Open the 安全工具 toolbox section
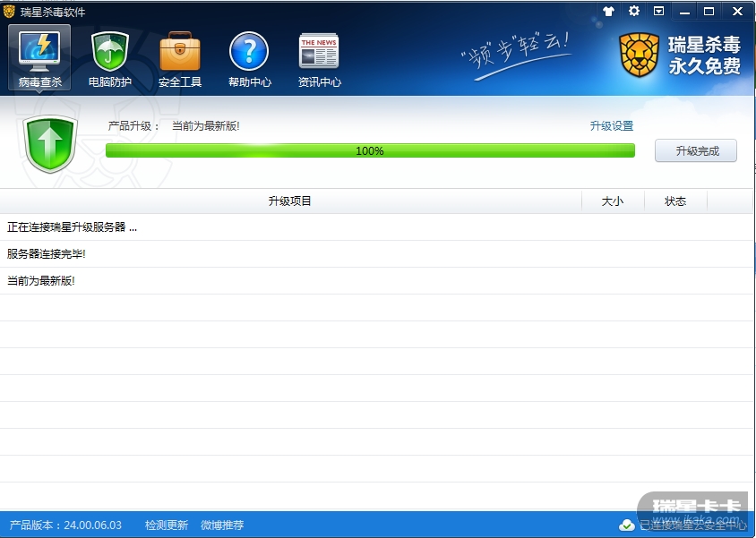The image size is (756, 538). pyautogui.click(x=180, y=59)
